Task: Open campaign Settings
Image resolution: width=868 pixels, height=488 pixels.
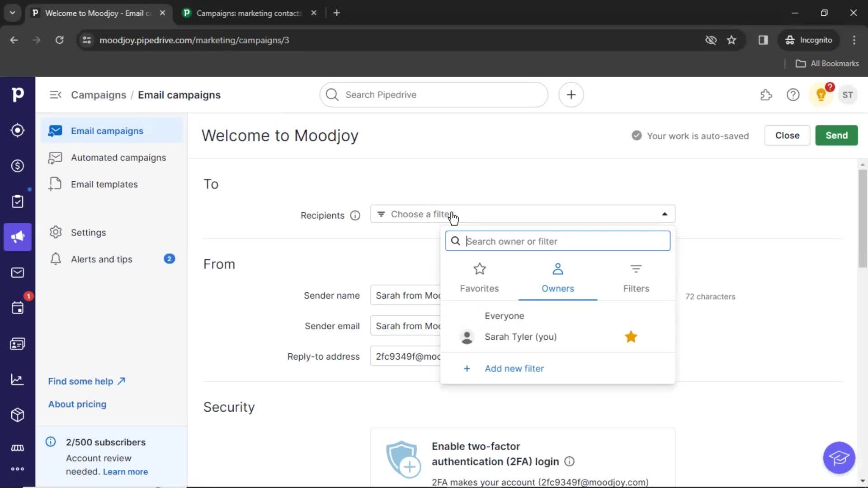Action: coord(112,233)
